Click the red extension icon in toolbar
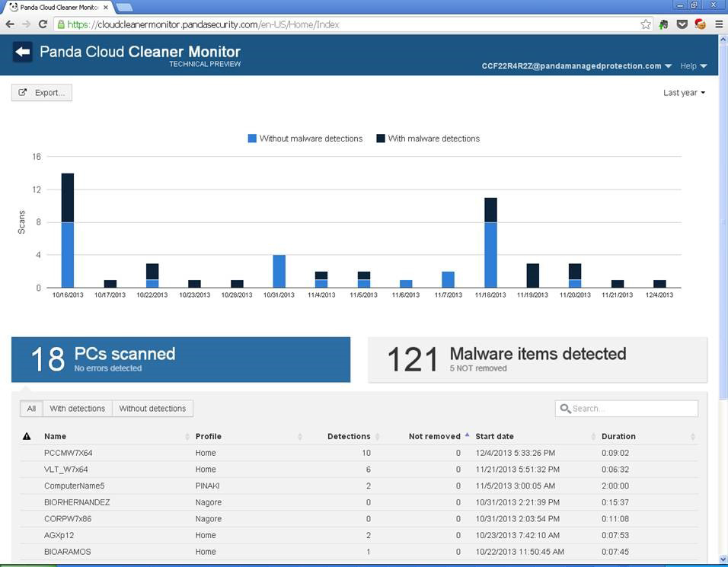728x567 pixels. (700, 24)
